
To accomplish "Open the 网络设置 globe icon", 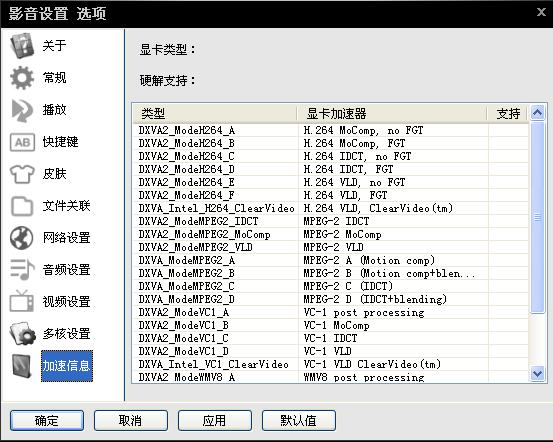I will 22,238.
